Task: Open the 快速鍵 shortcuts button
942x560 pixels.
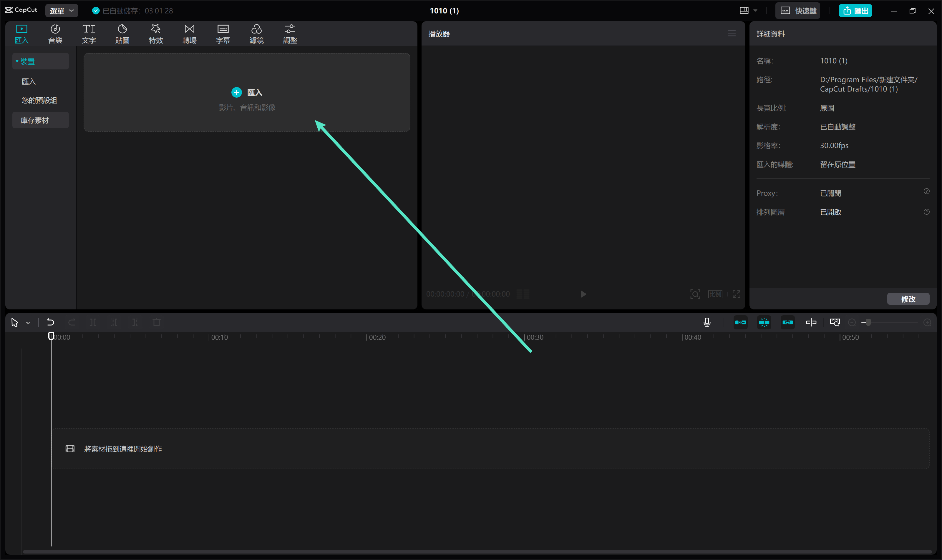Action: tap(798, 11)
